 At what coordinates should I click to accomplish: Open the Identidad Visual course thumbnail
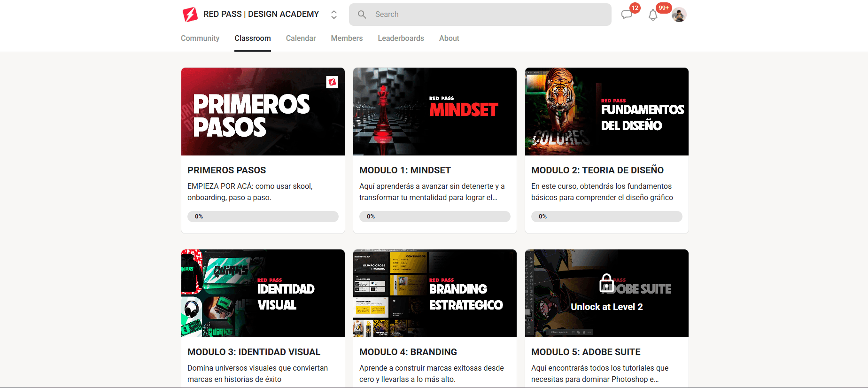(x=263, y=293)
